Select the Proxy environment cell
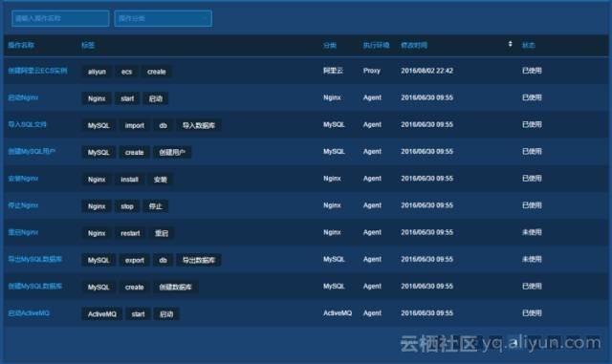Image resolution: width=612 pixels, height=364 pixels. 372,71
